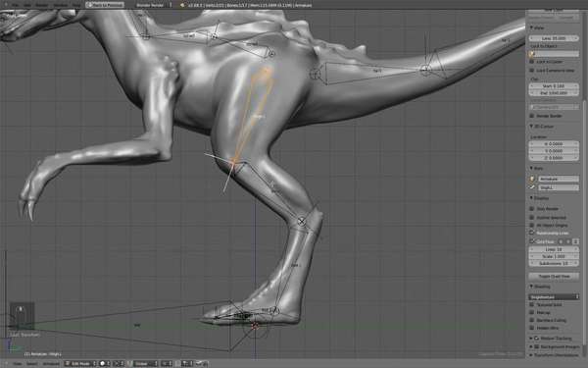This screenshot has height=368, width=588.
Task: Toggle the snap magnet icon
Action: tap(177, 363)
